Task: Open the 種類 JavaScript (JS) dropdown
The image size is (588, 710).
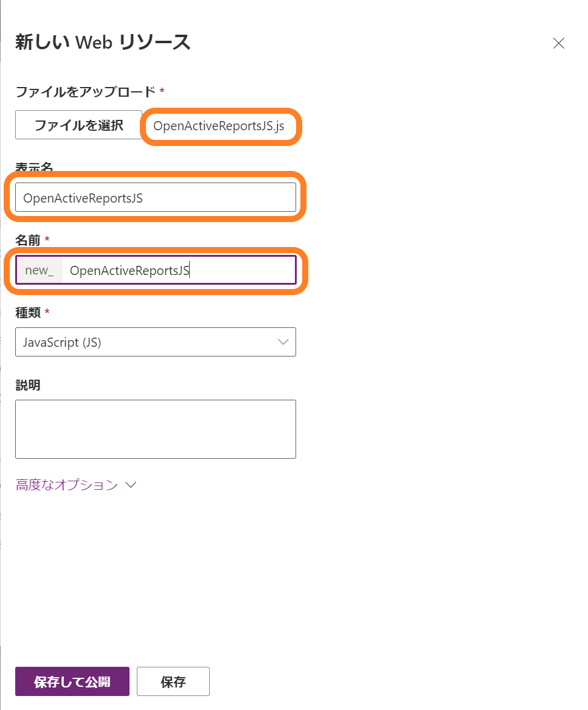Action: point(156,342)
